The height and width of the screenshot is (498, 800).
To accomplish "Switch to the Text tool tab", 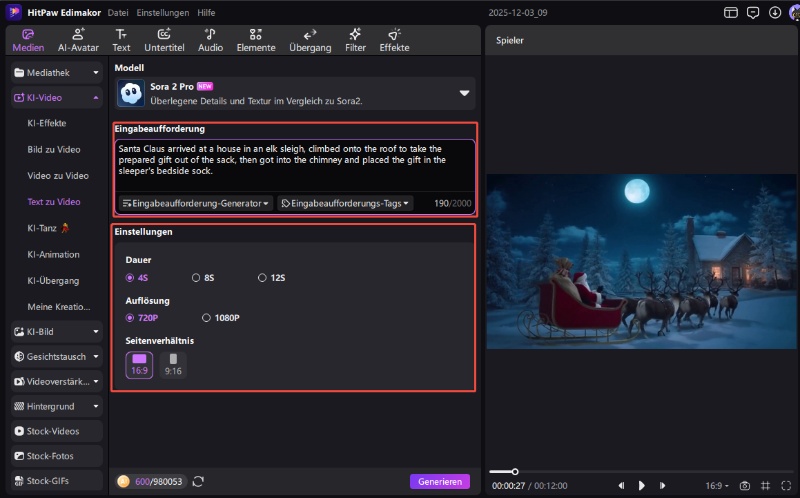I will [x=121, y=40].
